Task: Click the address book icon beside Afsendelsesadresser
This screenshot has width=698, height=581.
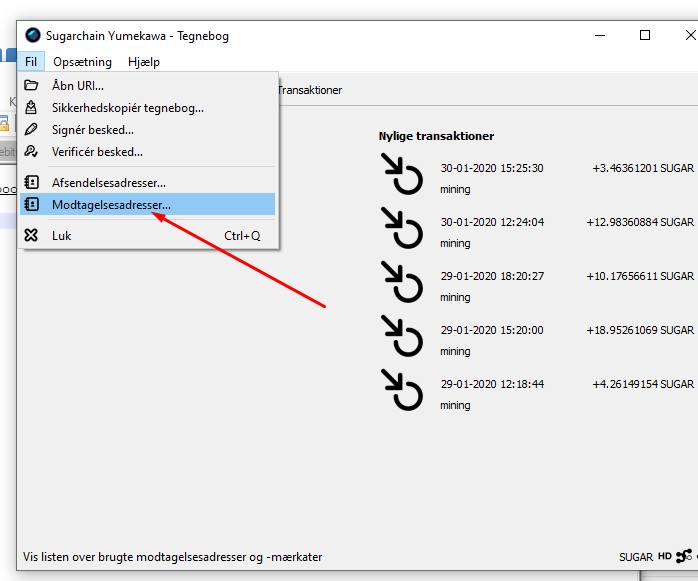Action: coord(31,182)
